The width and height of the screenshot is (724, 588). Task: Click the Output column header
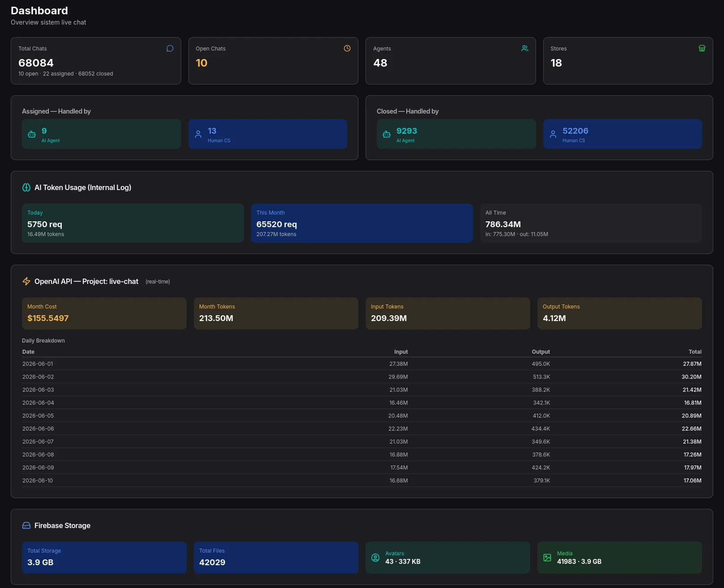(x=541, y=352)
